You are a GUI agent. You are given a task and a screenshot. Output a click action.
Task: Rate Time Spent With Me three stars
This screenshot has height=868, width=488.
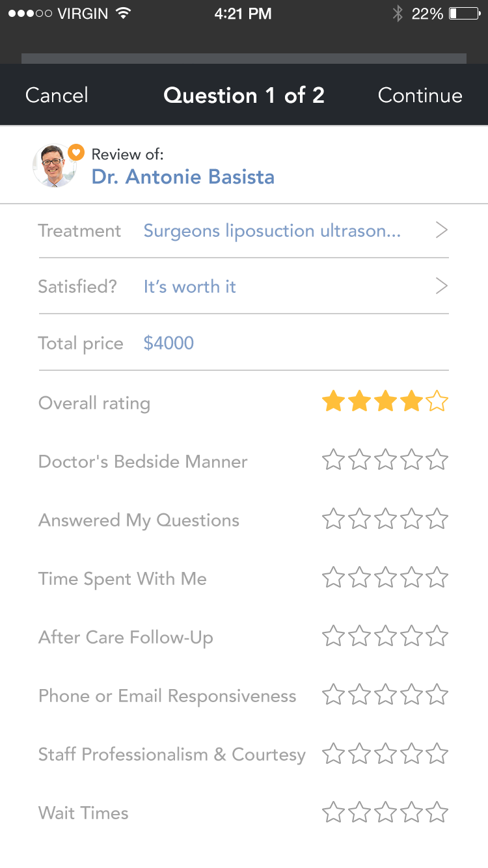point(385,578)
